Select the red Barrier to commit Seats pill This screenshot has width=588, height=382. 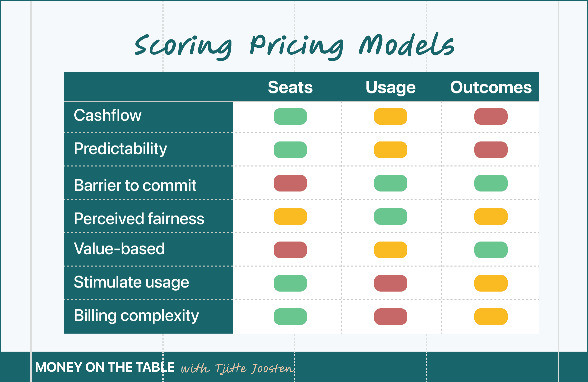coord(290,183)
